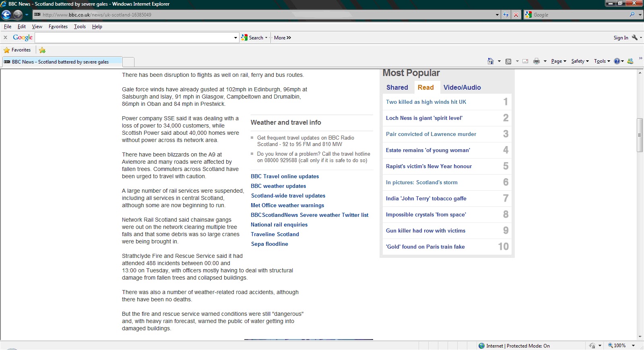Open the Favorites star button

coord(17,50)
